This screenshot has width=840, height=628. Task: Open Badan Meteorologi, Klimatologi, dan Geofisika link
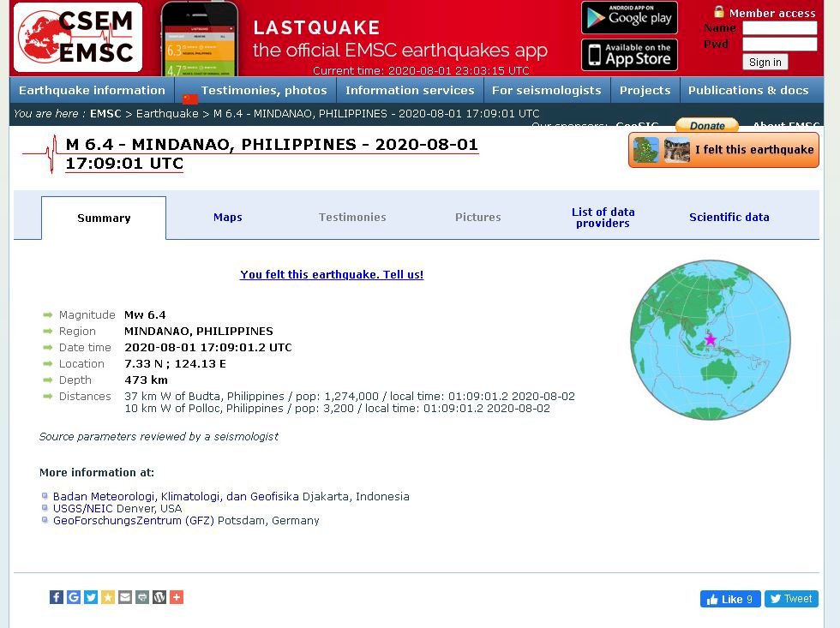click(176, 496)
